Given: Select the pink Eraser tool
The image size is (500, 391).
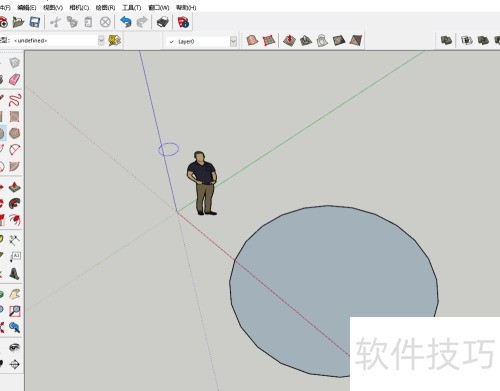Looking at the screenshot, I should coord(14,79).
